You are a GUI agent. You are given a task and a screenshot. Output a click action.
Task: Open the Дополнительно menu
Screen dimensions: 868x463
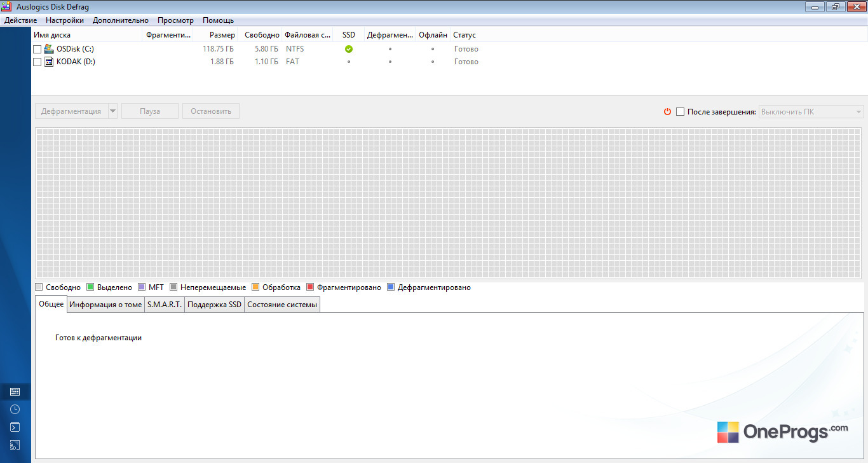[121, 20]
